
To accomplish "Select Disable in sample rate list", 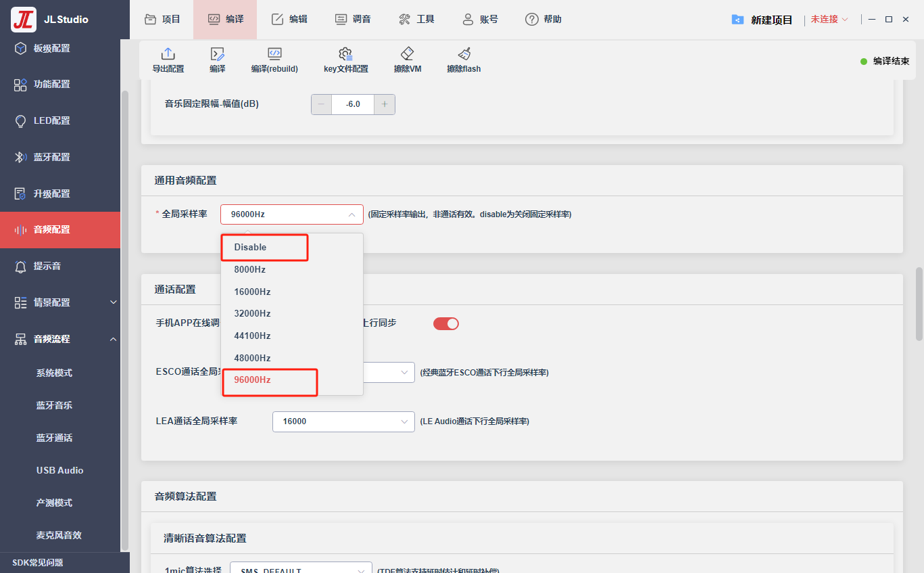I will [292, 248].
